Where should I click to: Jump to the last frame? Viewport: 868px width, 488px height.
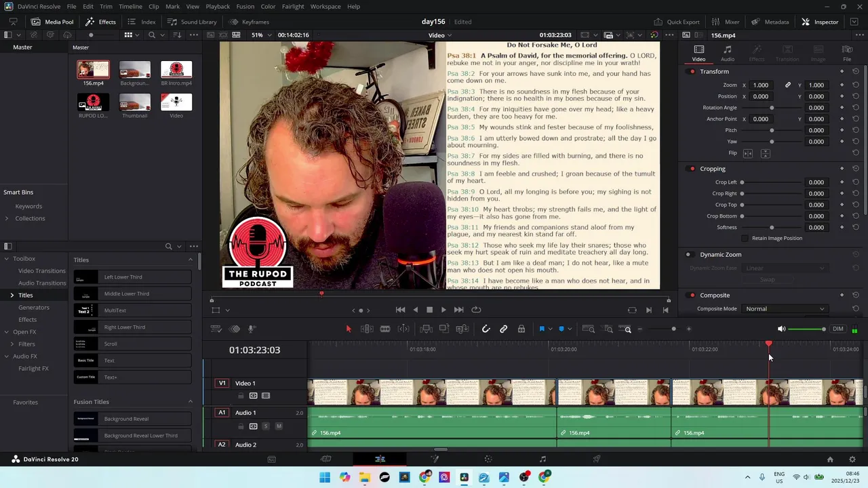pos(458,310)
